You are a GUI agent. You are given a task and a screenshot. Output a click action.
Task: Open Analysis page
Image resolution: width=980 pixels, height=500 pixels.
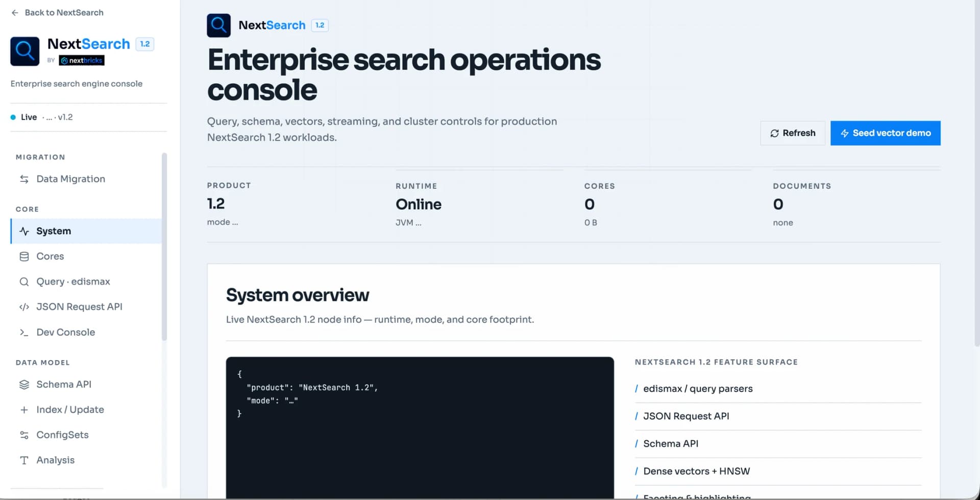(x=86, y=460)
